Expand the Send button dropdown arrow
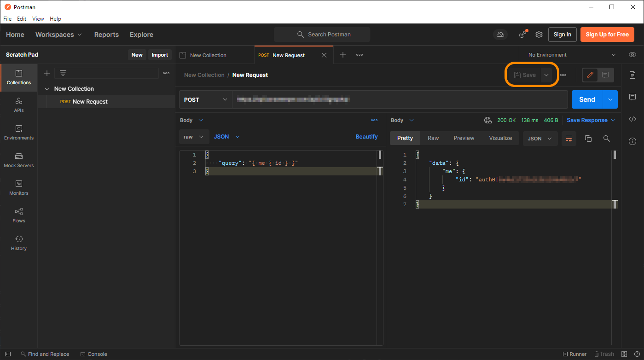Image resolution: width=644 pixels, height=360 pixels. [x=610, y=99]
